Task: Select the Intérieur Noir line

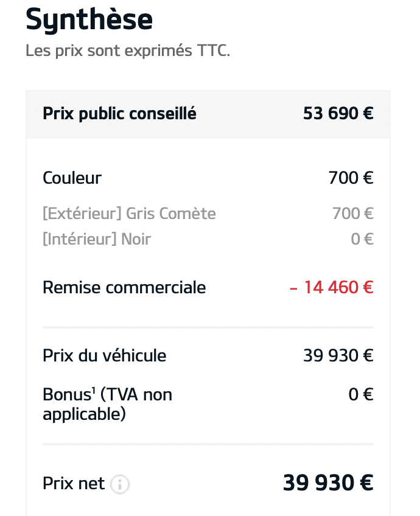Action: point(97,239)
